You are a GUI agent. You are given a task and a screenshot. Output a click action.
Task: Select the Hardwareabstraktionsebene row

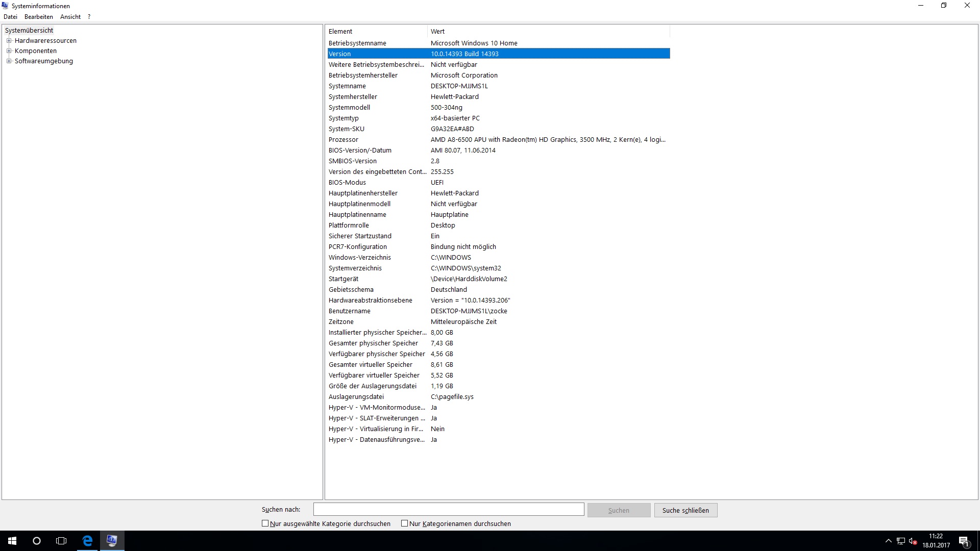499,300
